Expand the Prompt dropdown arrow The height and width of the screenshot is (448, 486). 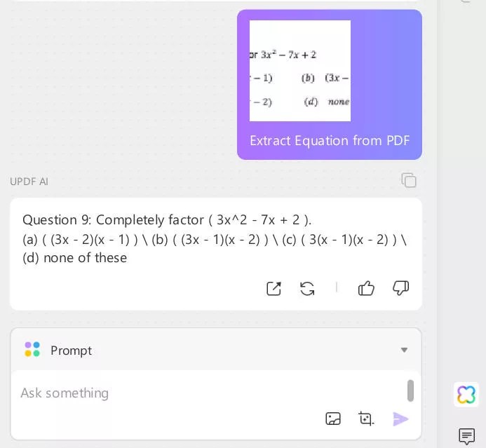point(404,350)
